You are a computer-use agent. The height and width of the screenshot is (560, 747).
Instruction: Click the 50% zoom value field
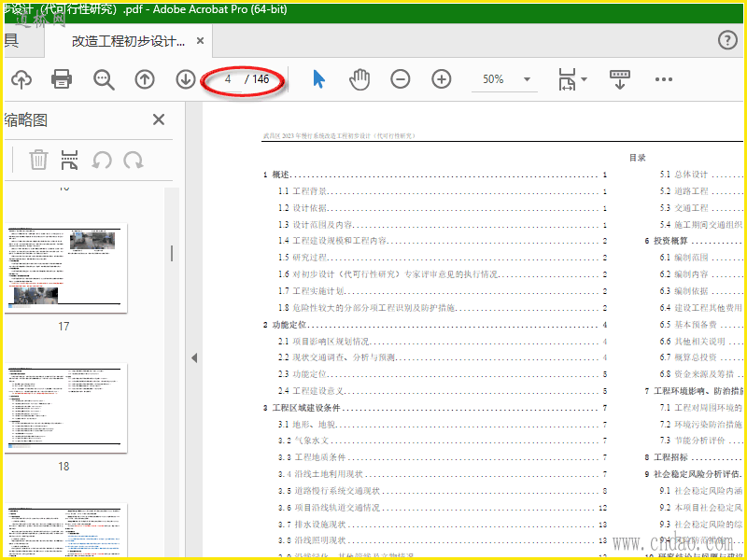pos(493,79)
